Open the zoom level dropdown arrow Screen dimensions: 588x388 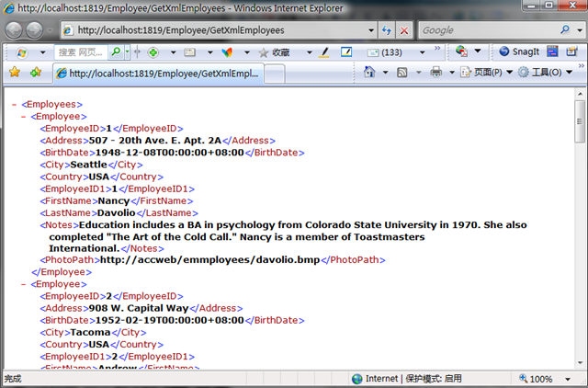pos(568,379)
